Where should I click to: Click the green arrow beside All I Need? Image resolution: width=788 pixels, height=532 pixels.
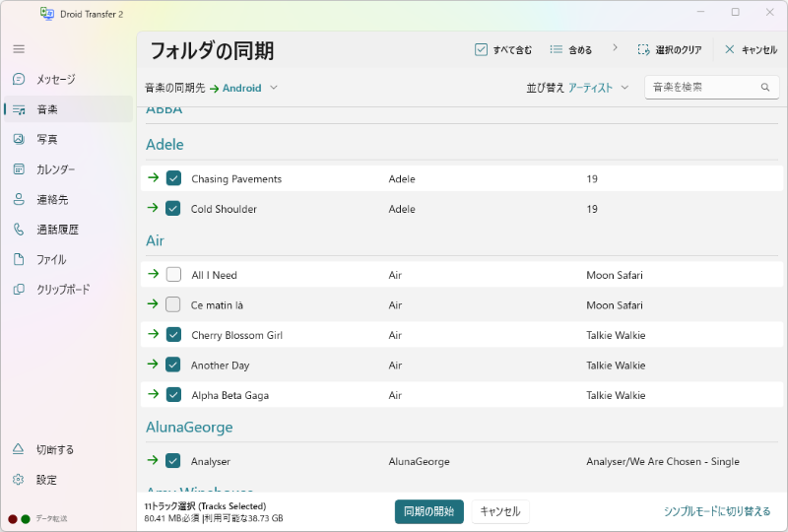click(x=153, y=274)
